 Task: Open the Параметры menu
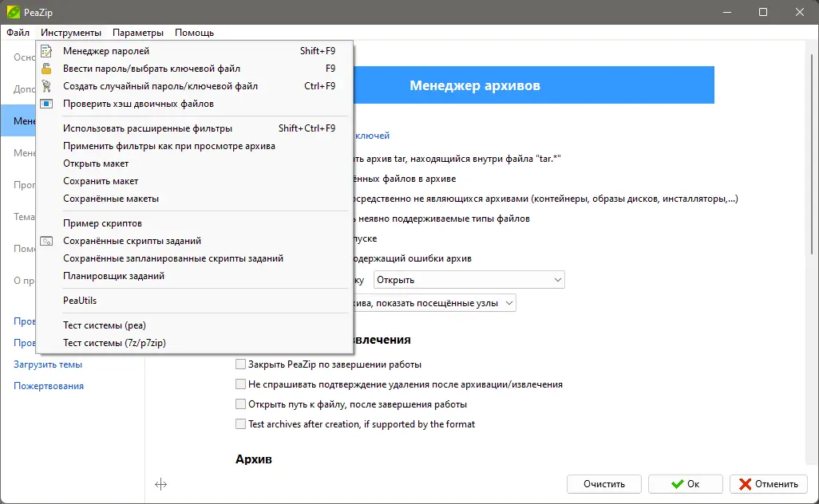(x=138, y=33)
